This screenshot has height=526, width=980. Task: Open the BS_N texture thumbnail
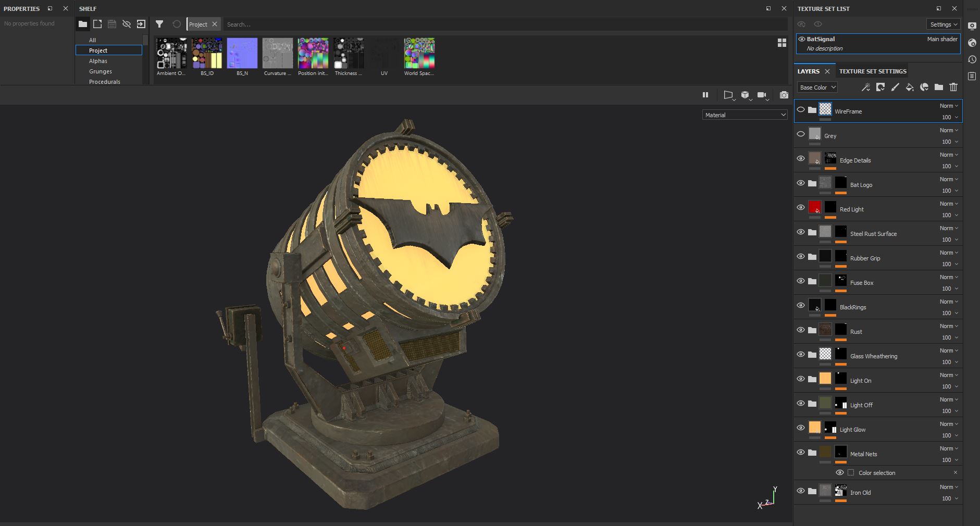coord(242,52)
